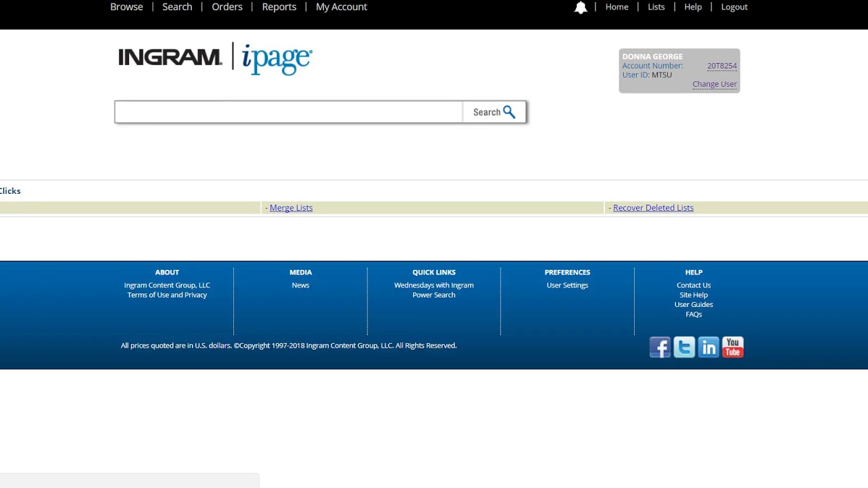
Task: Open Site Help footer link
Action: [694, 295]
